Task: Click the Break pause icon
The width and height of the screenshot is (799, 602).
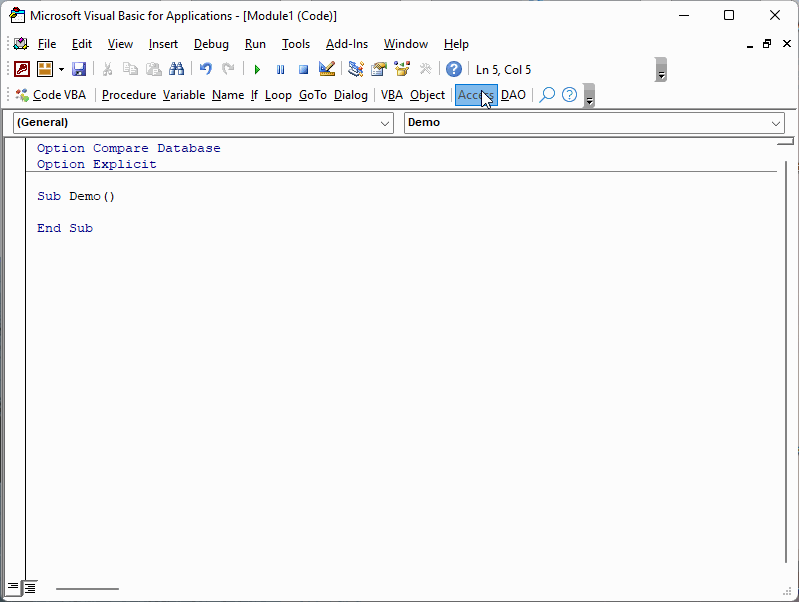Action: [x=280, y=69]
